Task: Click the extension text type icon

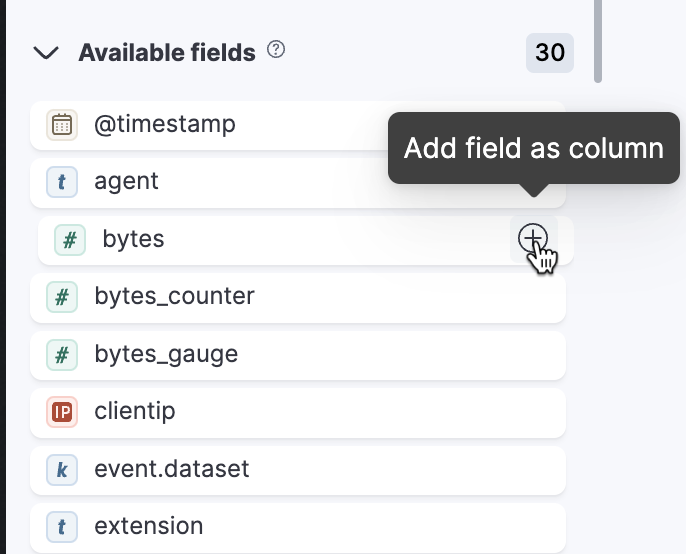Action: tap(62, 527)
